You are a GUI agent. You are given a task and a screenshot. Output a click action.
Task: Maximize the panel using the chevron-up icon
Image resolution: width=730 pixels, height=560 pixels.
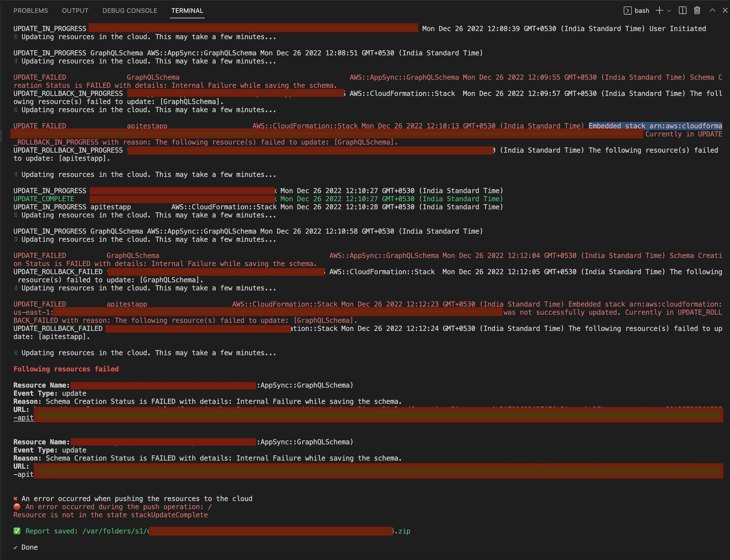712,11
